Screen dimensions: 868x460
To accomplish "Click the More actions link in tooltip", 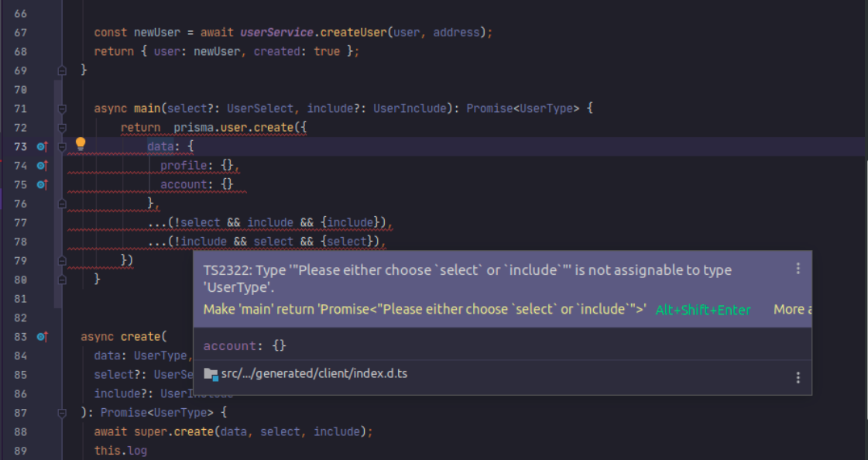I will 792,310.
